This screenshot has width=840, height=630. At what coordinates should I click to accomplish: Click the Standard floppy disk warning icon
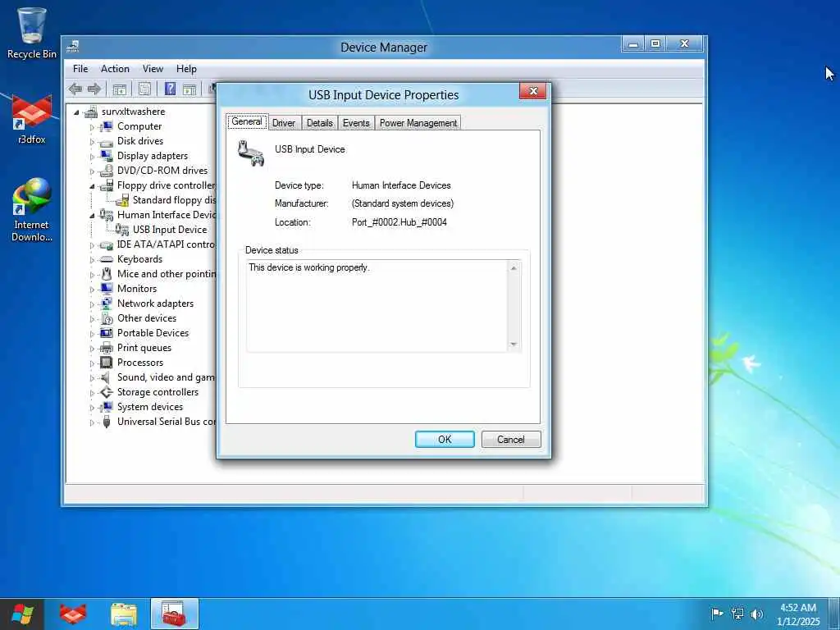[x=122, y=200]
